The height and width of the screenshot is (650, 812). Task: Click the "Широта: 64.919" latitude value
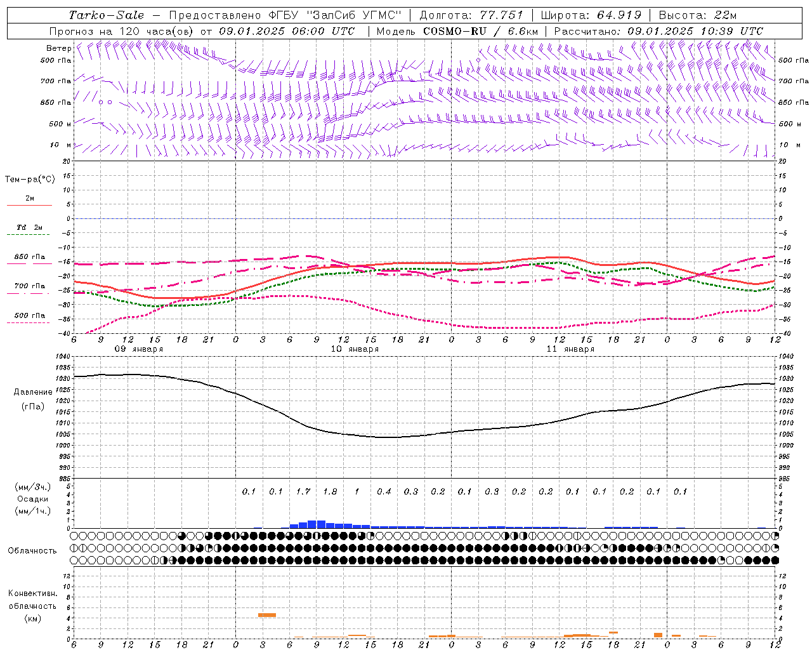pos(591,15)
